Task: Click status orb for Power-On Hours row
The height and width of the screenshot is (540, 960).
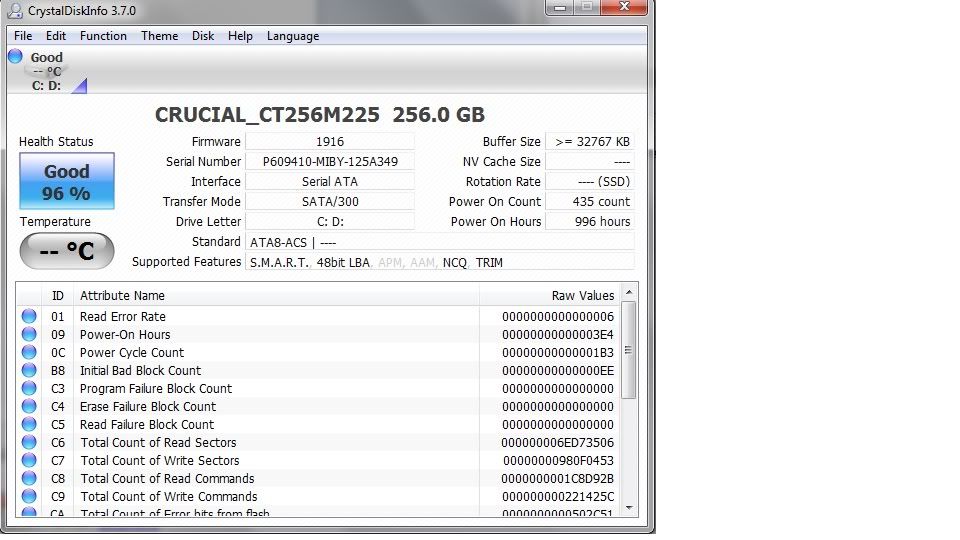Action: coord(29,334)
